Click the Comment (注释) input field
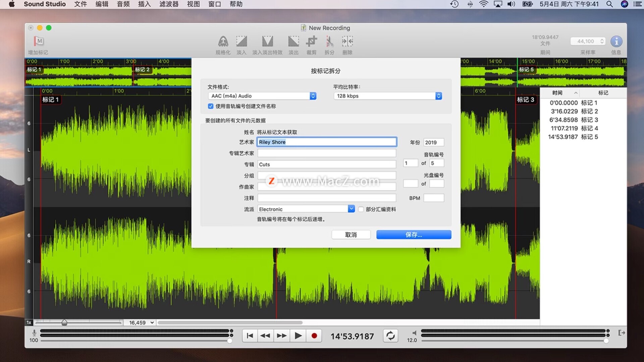Image resolution: width=644 pixels, height=362 pixels. (327, 198)
